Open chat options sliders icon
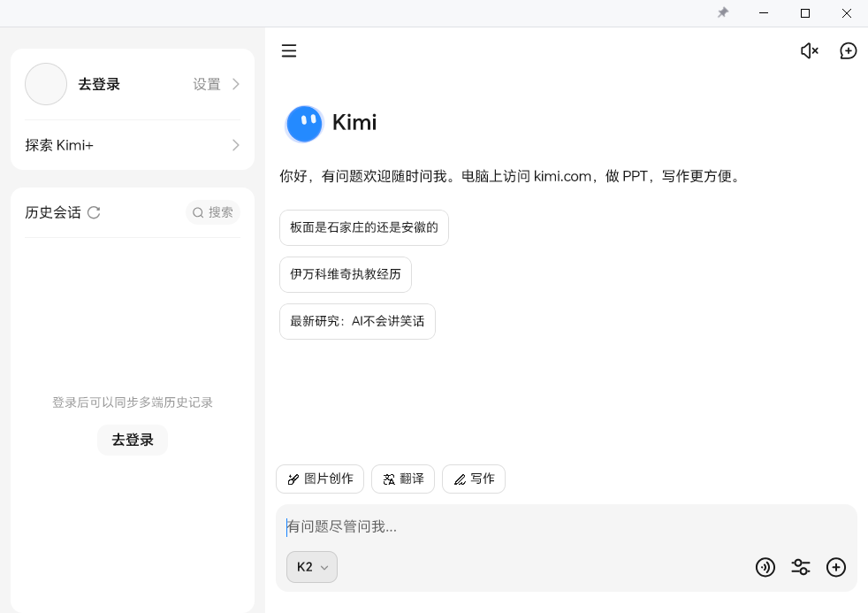 pos(801,567)
